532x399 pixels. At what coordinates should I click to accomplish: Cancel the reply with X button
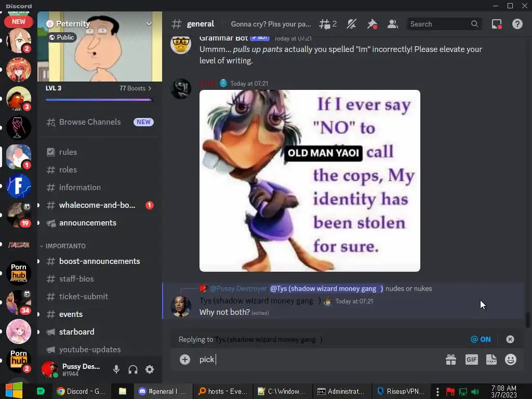[x=510, y=339]
